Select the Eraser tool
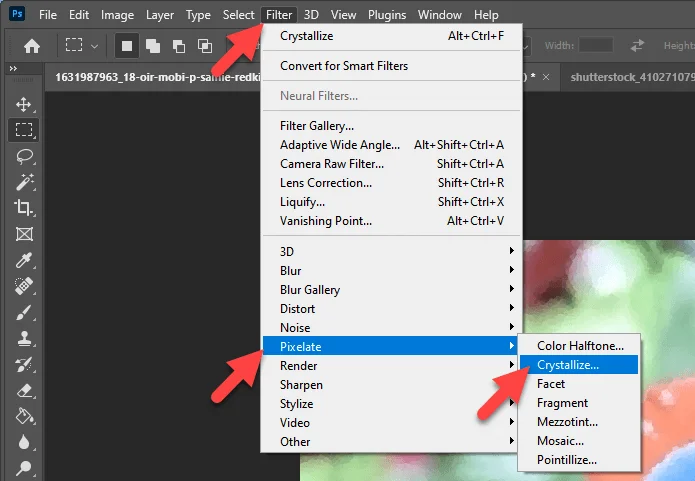 (x=24, y=391)
